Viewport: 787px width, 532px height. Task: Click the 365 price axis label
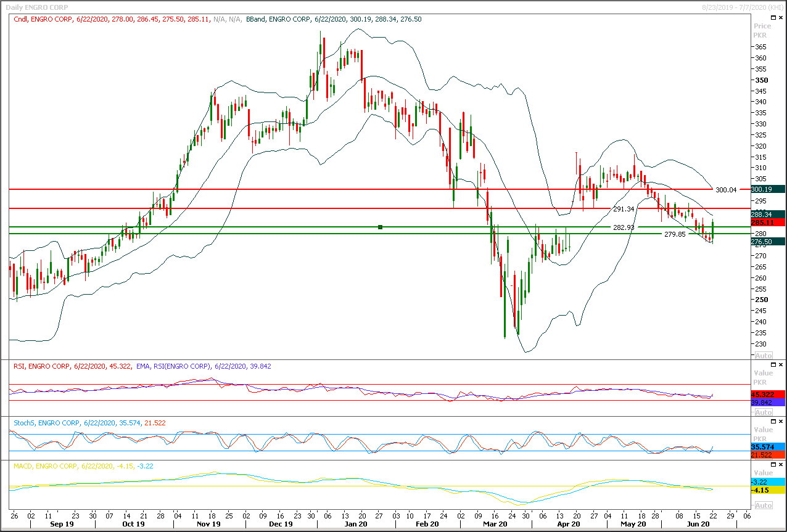[761, 47]
